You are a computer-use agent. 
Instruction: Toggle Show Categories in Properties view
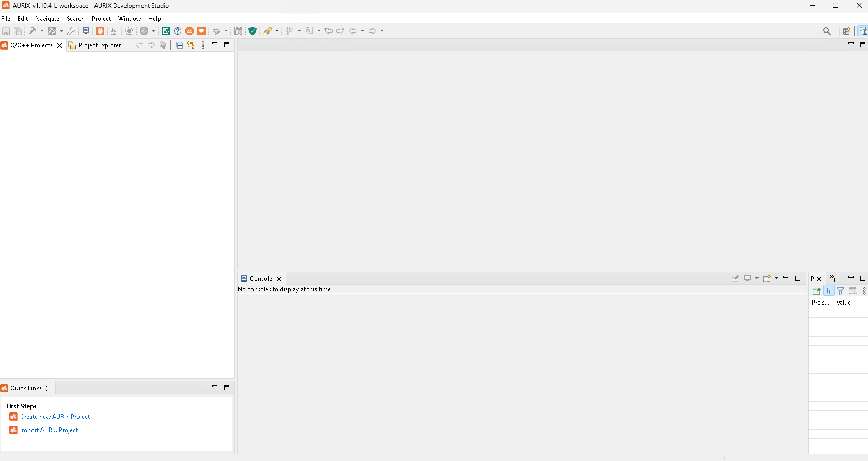pyautogui.click(x=829, y=291)
